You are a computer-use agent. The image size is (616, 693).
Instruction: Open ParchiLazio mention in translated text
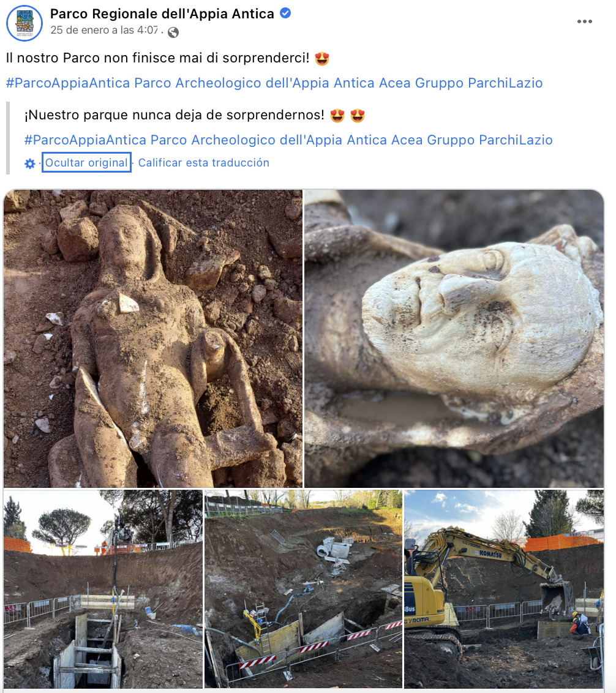coord(516,140)
